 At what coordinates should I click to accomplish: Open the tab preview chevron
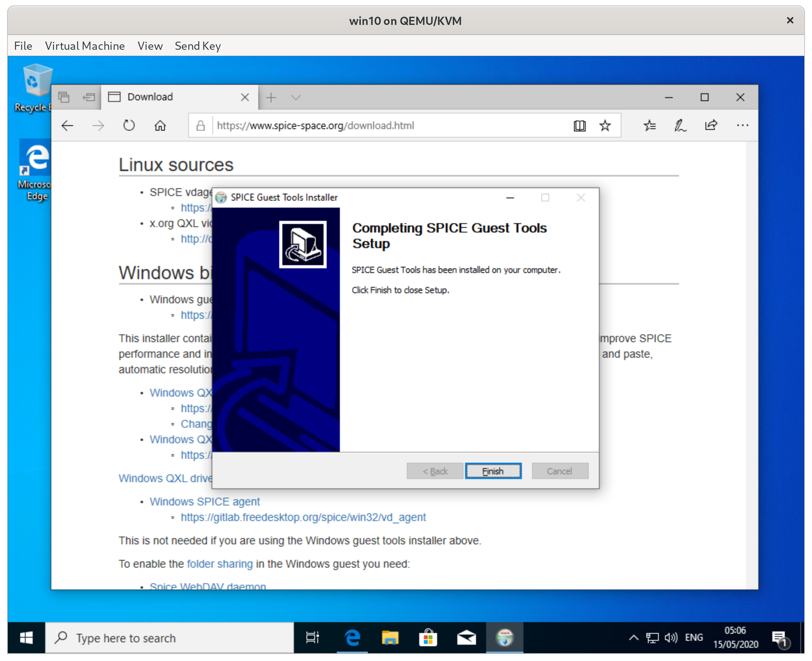point(296,97)
